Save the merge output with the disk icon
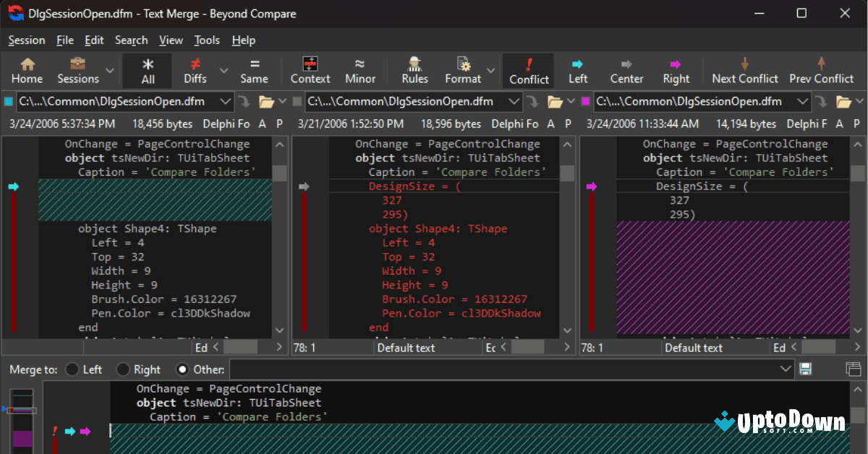Viewport: 868px width, 454px height. pyautogui.click(x=805, y=369)
